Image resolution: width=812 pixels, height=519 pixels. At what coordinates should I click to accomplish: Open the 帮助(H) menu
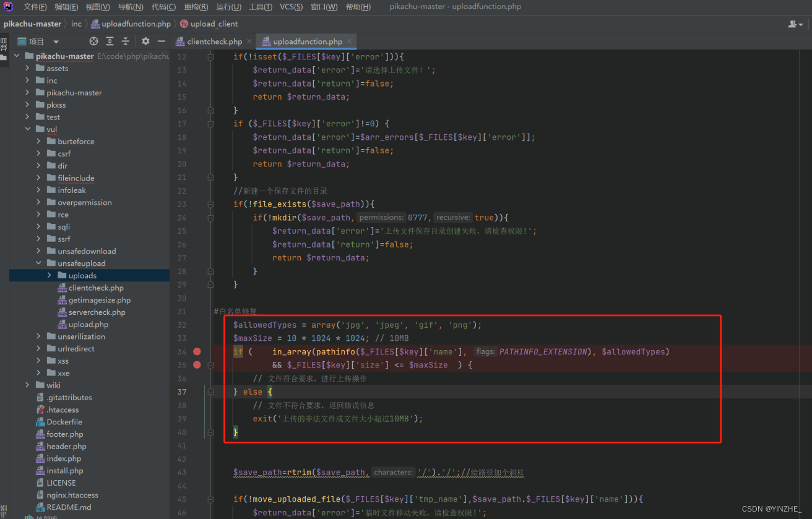[358, 7]
